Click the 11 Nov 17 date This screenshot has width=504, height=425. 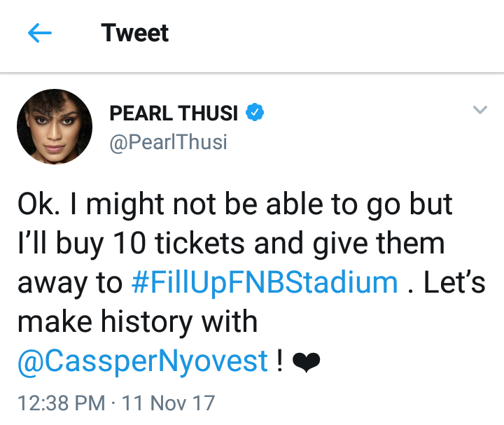coord(169,403)
